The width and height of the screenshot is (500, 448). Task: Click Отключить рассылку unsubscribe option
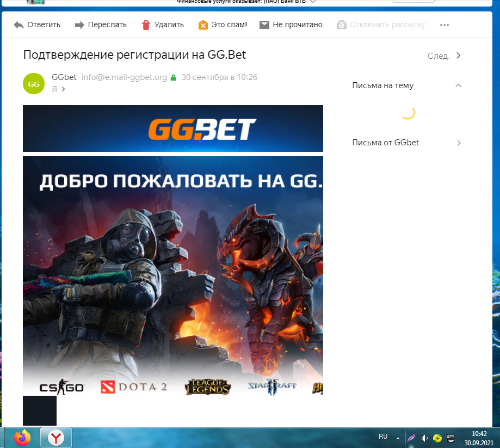pos(387,25)
